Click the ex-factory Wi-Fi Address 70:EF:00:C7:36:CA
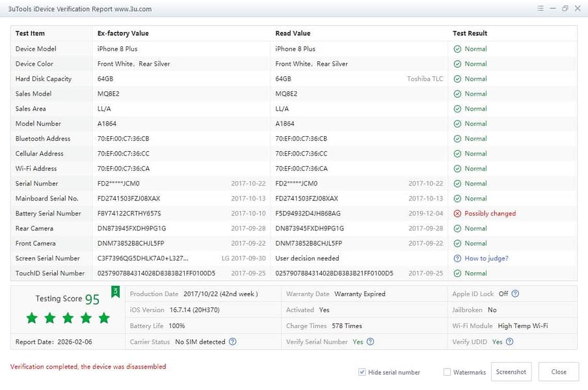This screenshot has width=588, height=390. point(124,169)
